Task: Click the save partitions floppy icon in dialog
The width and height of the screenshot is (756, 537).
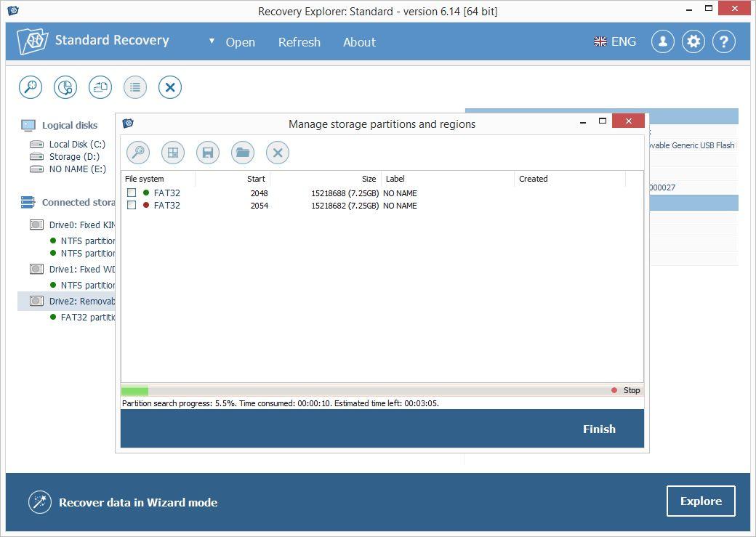Action: coord(208,153)
